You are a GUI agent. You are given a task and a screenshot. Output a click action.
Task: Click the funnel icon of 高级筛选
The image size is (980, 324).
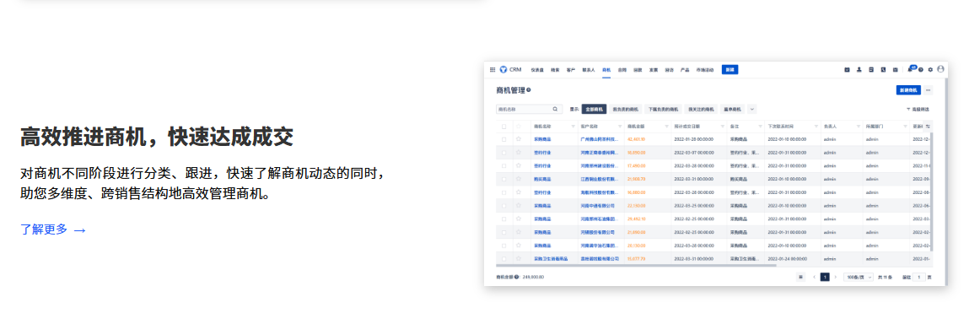click(x=908, y=109)
